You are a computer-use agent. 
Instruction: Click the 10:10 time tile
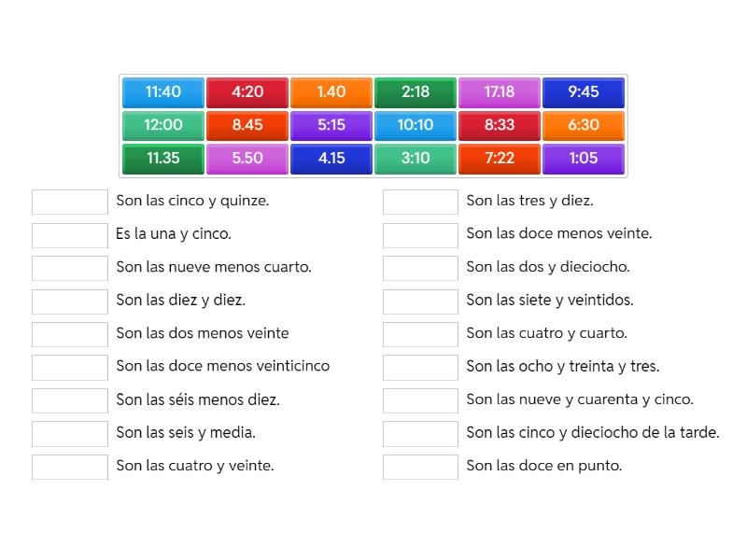click(416, 125)
